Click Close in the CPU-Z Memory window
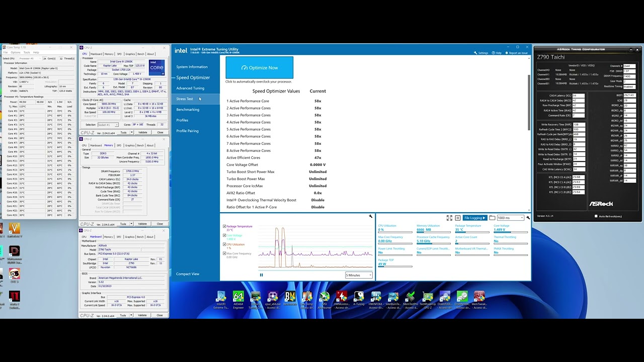 pos(160,224)
